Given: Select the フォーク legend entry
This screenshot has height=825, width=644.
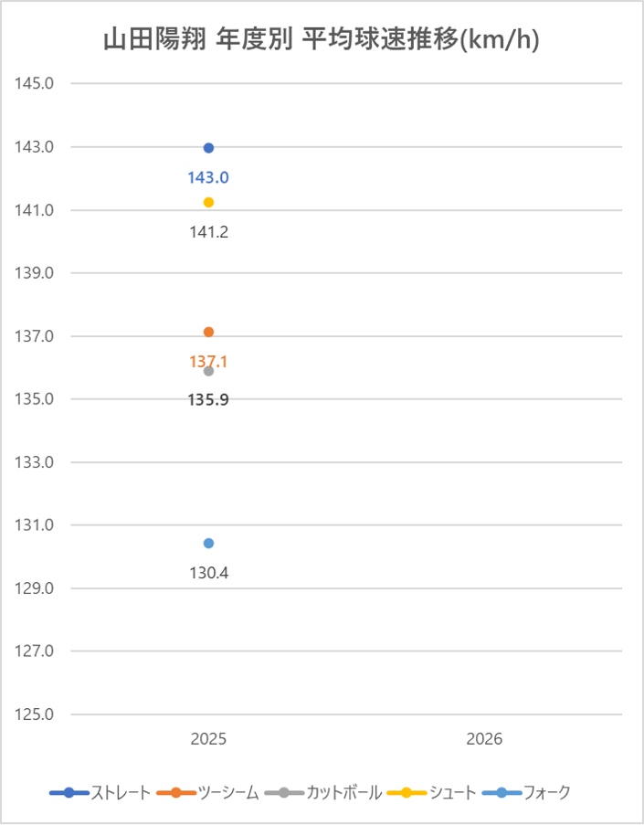Looking at the screenshot, I should click(543, 792).
